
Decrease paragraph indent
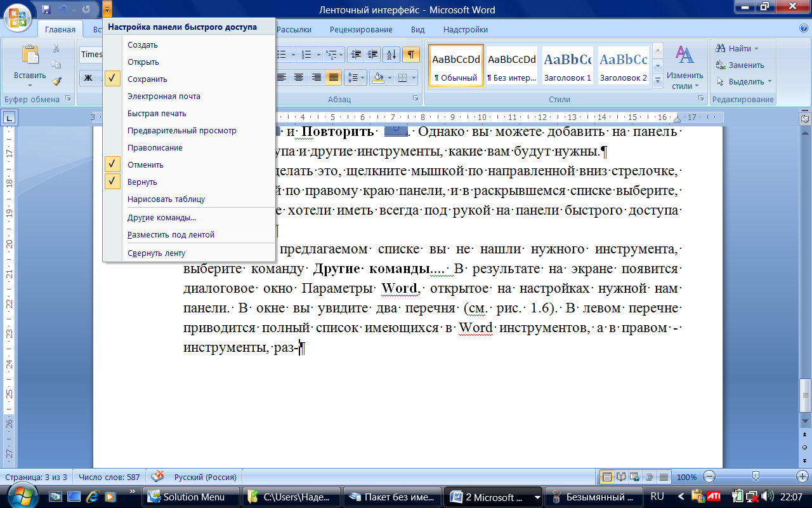357,55
